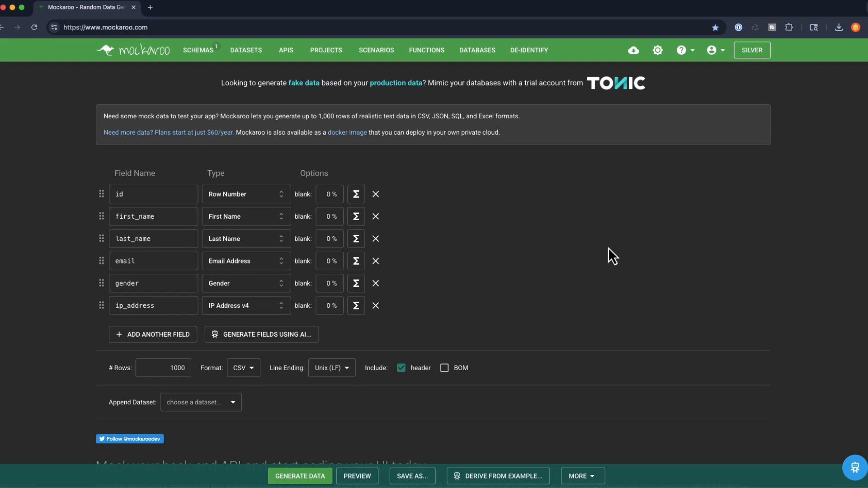868x488 pixels.
Task: Click the PREVIEW button
Action: 357,476
